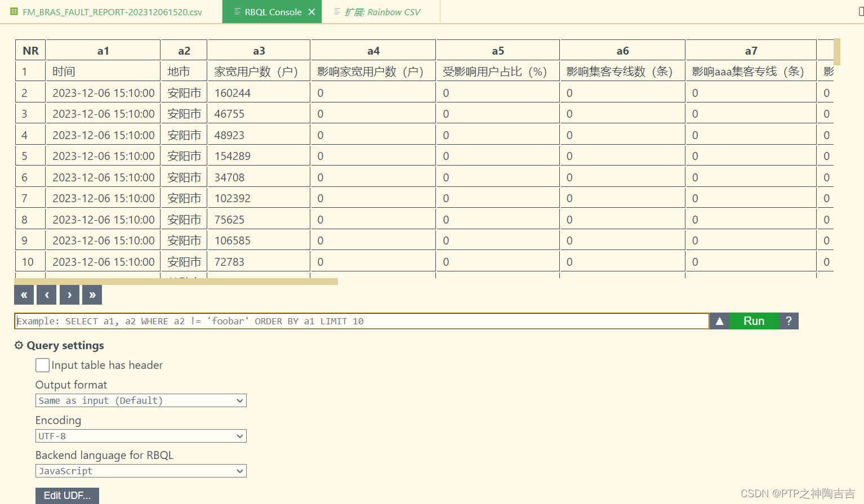Screen dimensions: 864x504
Task: Open the Encoding dropdown
Action: coord(141,436)
